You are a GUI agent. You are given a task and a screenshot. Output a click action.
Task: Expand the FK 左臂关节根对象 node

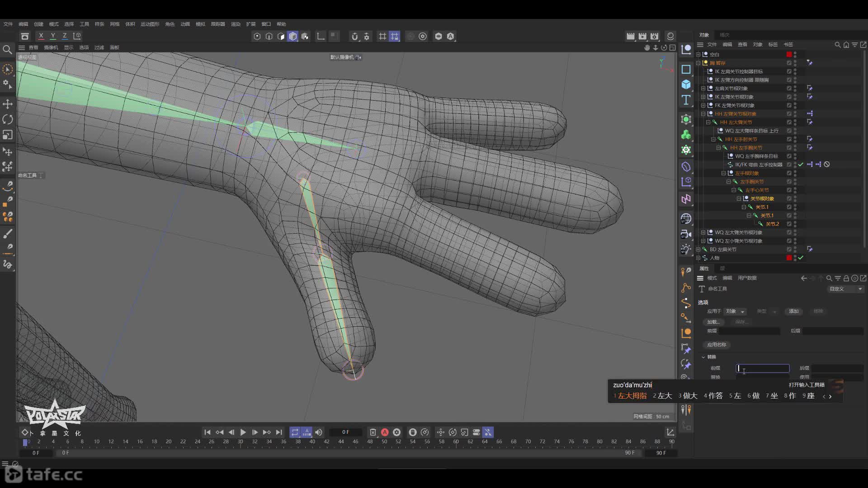click(703, 105)
